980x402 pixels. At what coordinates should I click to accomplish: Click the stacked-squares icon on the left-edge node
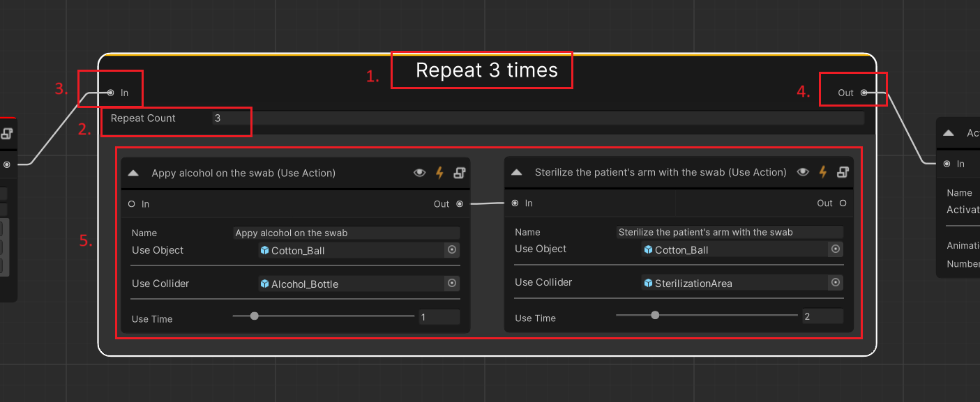[x=7, y=134]
